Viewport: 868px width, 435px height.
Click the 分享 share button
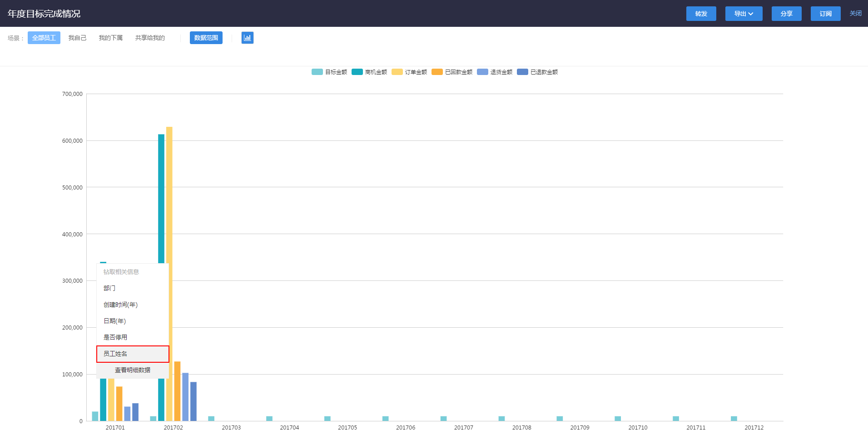pyautogui.click(x=786, y=14)
